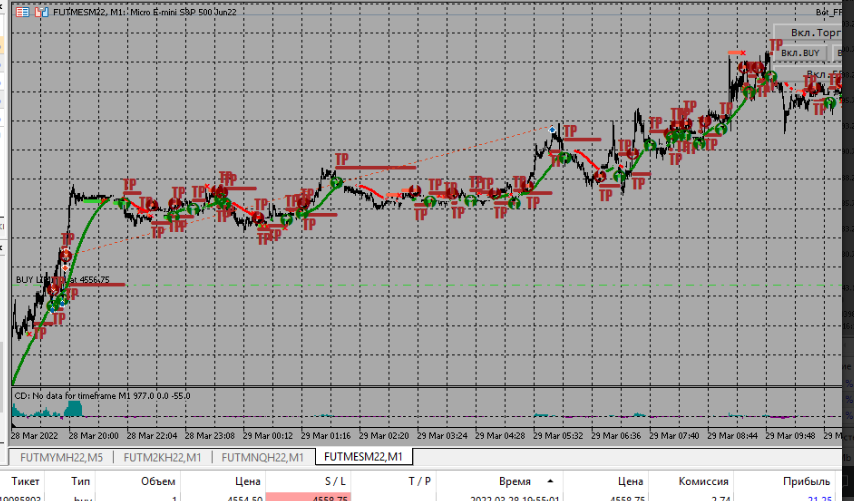Image resolution: width=854 pixels, height=501 pixels.
Task: Click the 28 Mar 22:04 time axis label
Action: coord(152,436)
